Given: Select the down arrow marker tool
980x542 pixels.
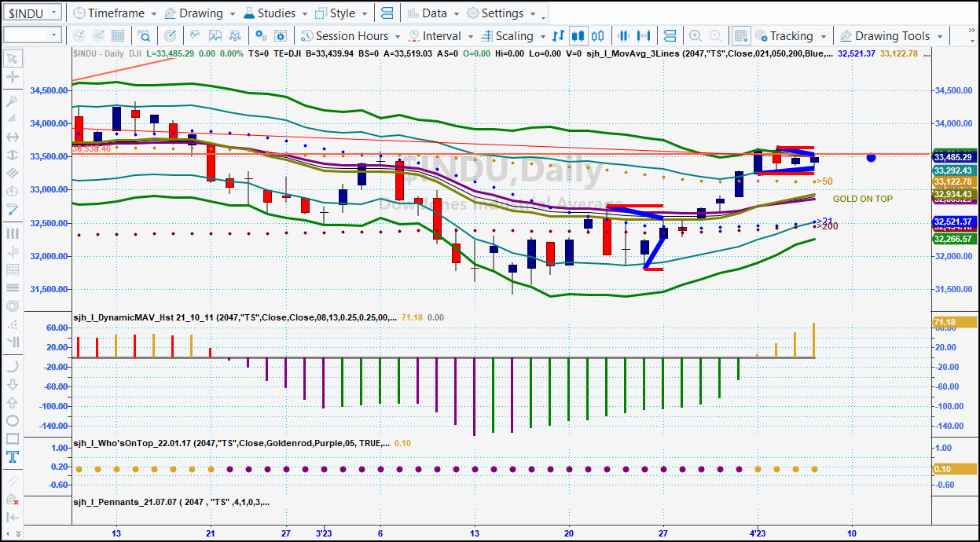Looking at the screenshot, I should tap(13, 385).
